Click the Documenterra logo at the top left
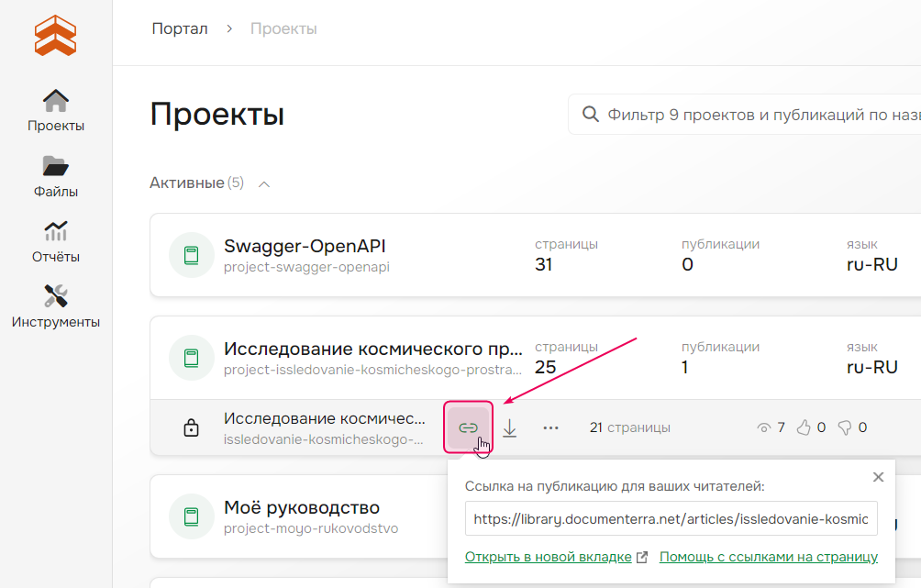 tap(55, 36)
